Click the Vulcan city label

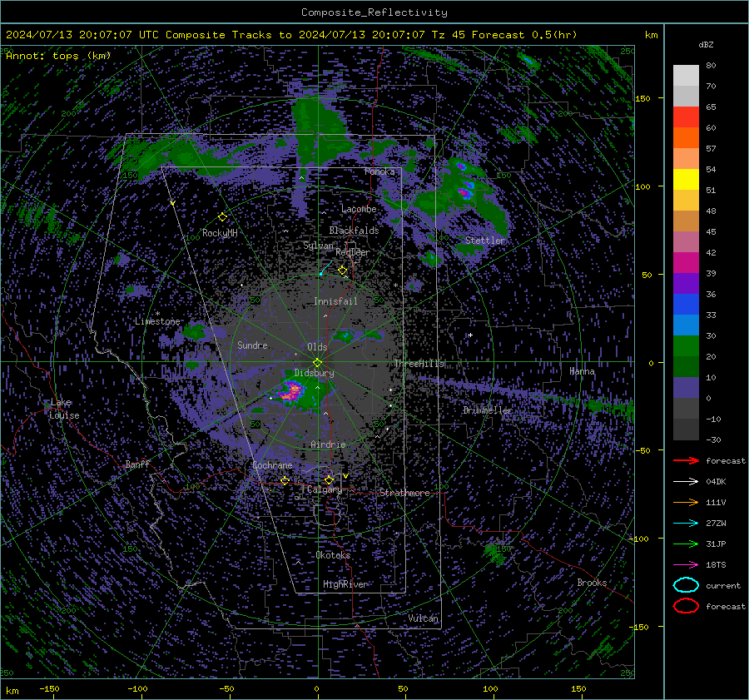423,618
